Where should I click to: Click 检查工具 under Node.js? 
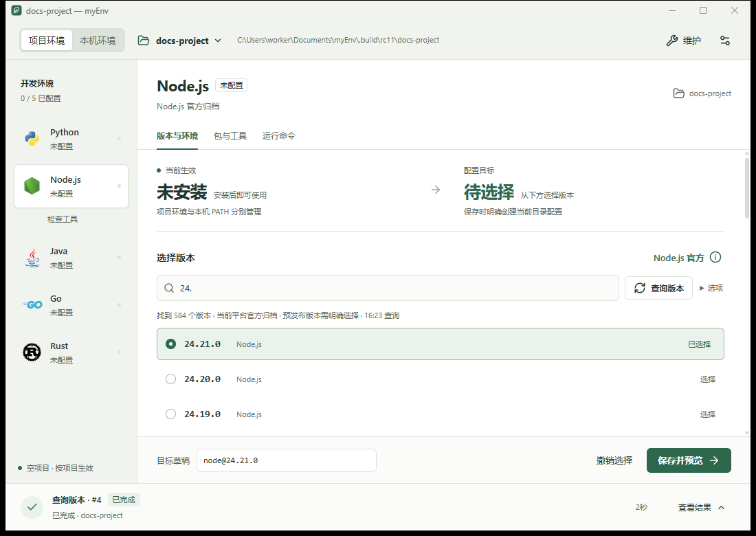pyautogui.click(x=63, y=219)
